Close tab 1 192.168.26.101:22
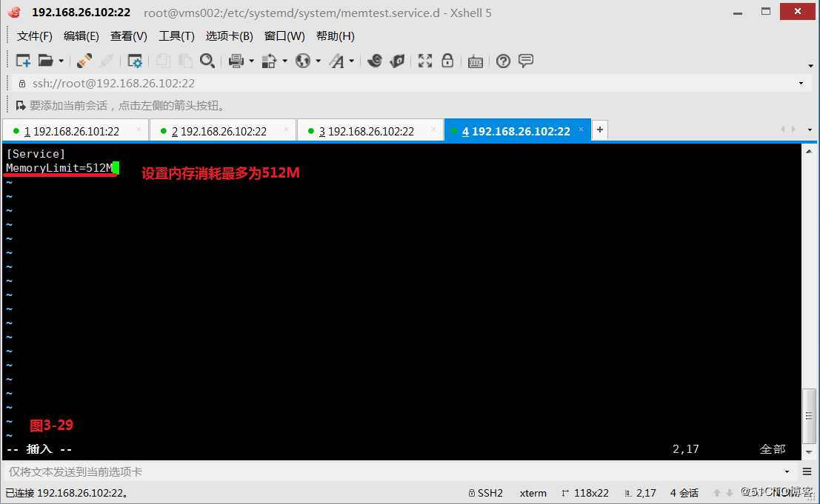The width and height of the screenshot is (820, 504). point(139,130)
